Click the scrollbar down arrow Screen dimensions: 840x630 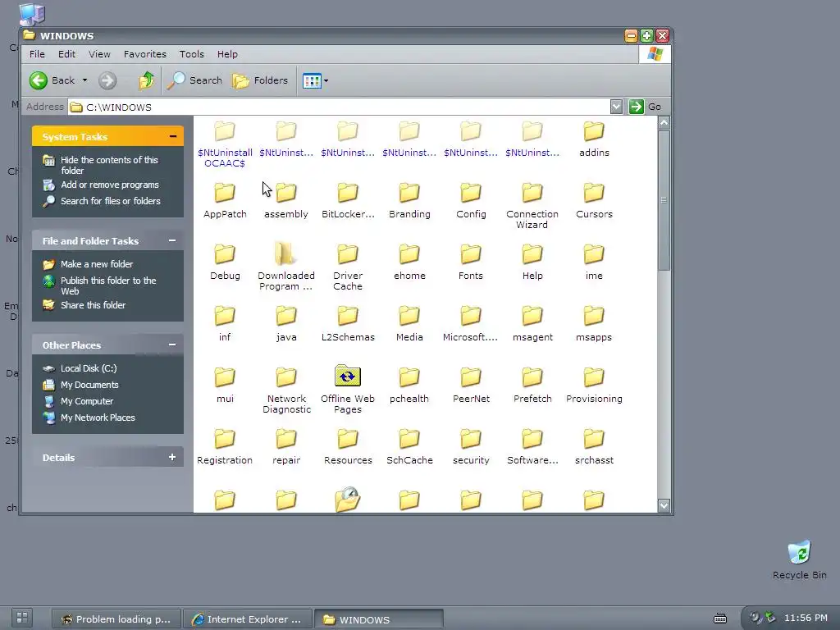664,505
